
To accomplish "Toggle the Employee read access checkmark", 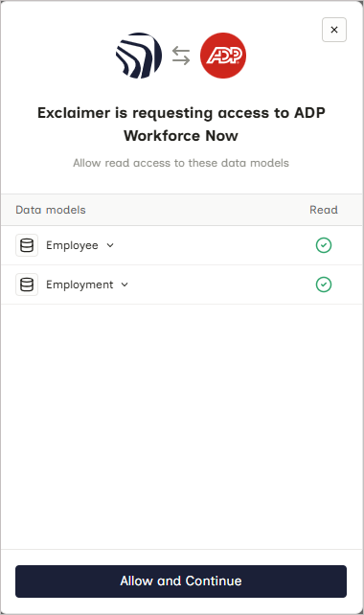I will [x=324, y=245].
